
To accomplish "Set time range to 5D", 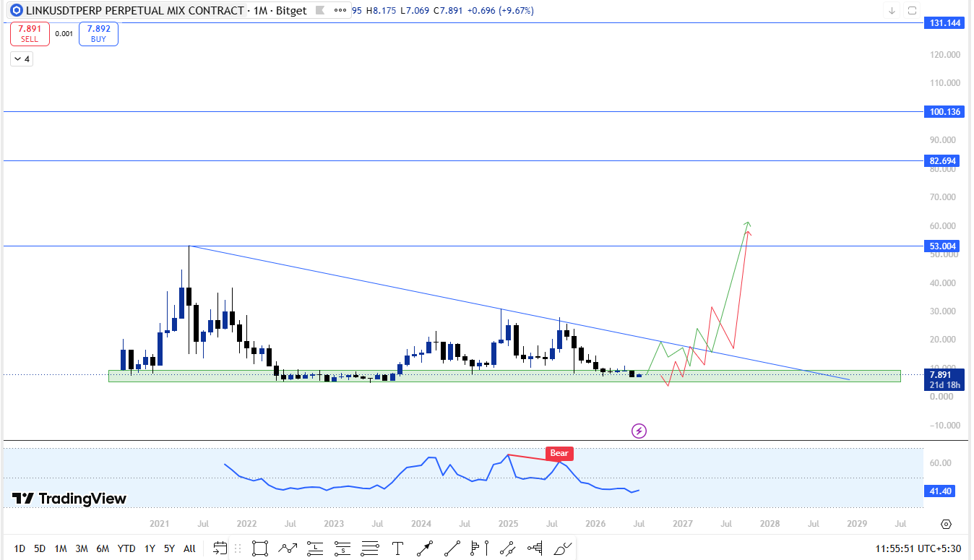I will pos(40,548).
